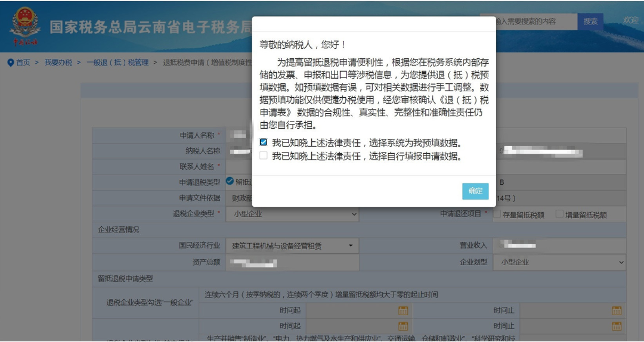Click the search input field

[x=529, y=21]
